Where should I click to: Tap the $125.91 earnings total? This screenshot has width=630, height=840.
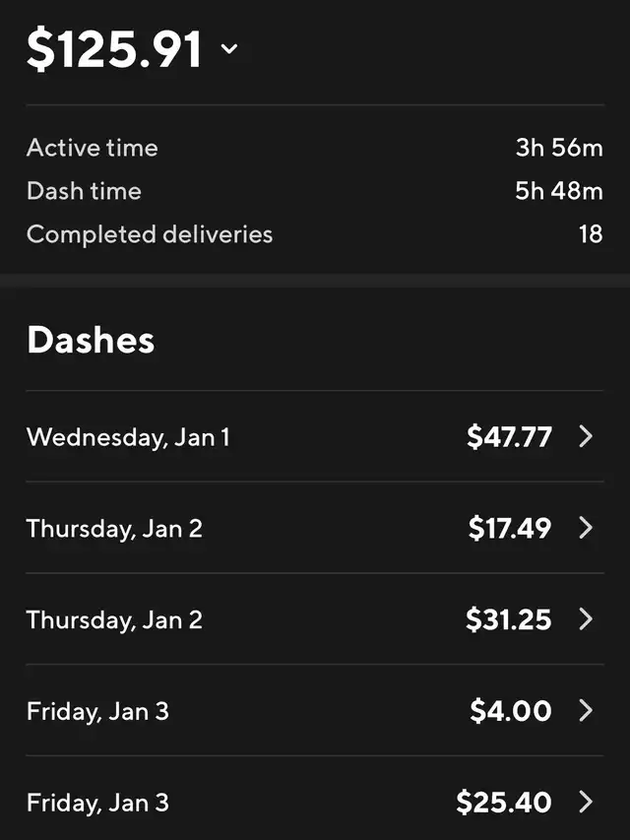[114, 49]
